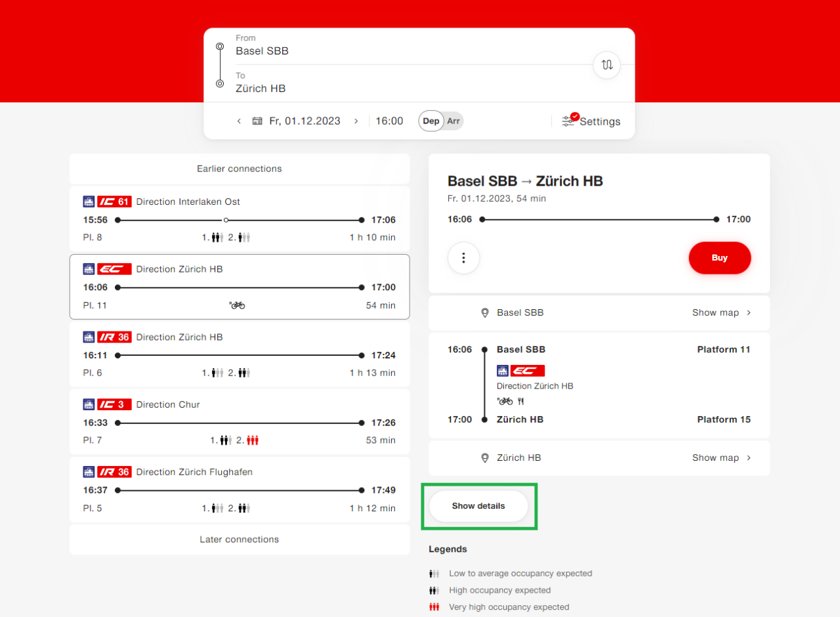Open the calendar icon to change date
Viewport: 840px width, 617px height.
tap(257, 121)
